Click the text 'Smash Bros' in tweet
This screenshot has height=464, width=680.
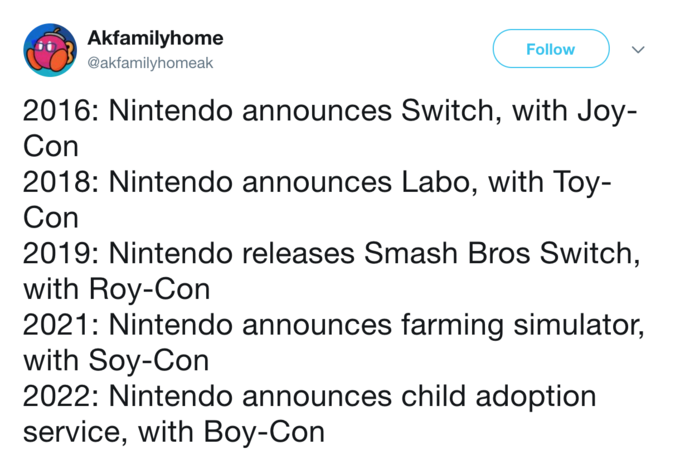click(x=447, y=253)
